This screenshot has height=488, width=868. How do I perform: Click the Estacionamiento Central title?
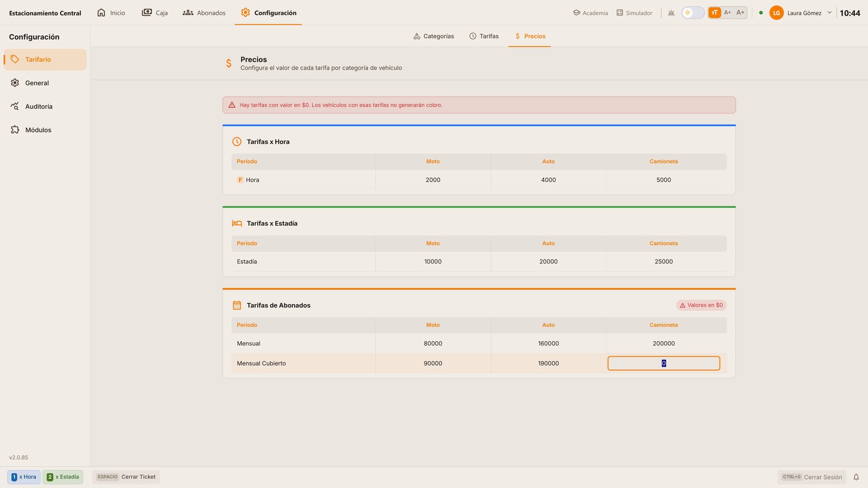[x=45, y=13]
